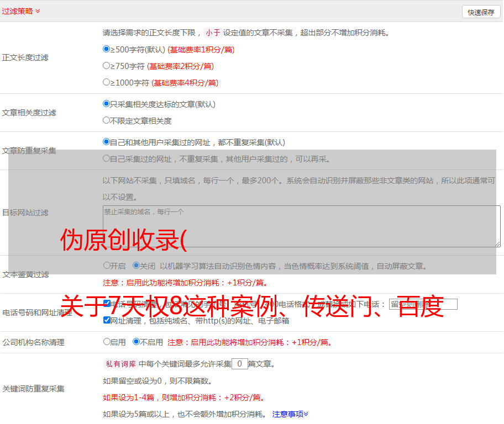
Task: Toggle the 电话号码清理 checkbox
Action: tap(107, 304)
